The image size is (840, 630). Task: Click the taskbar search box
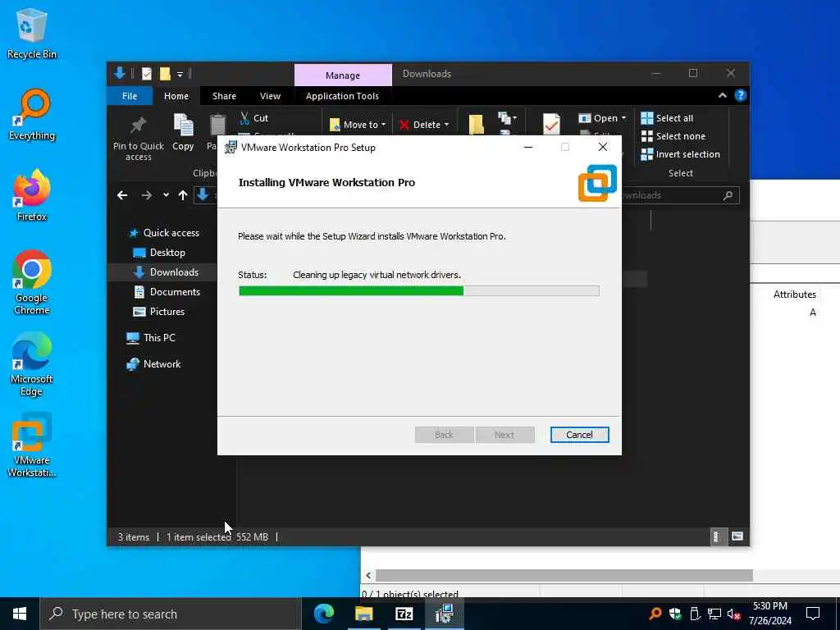(x=171, y=614)
